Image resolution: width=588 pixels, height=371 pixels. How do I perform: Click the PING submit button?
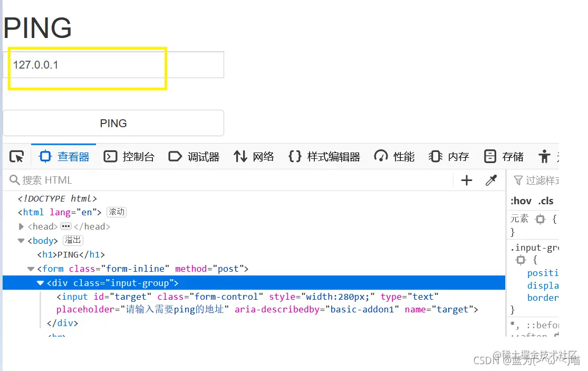(113, 123)
